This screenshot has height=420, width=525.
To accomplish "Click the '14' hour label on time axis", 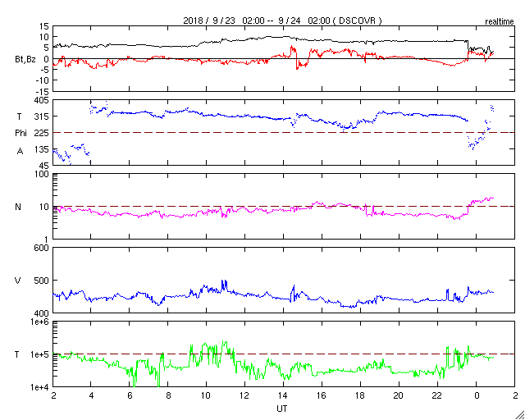I will (x=283, y=395).
